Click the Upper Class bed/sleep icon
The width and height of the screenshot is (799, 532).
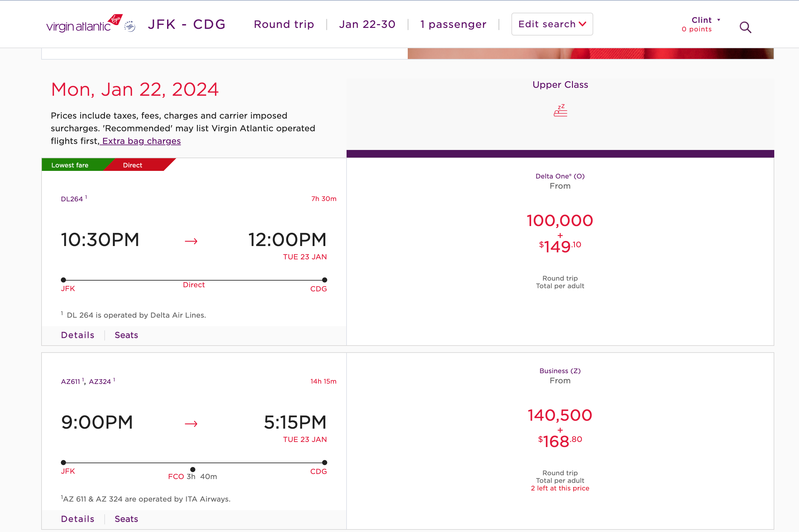tap(559, 111)
